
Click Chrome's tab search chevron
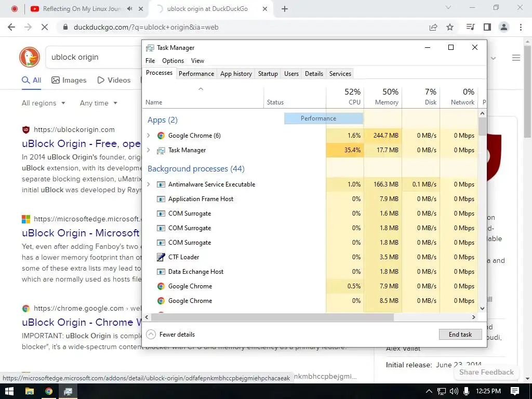(448, 7)
